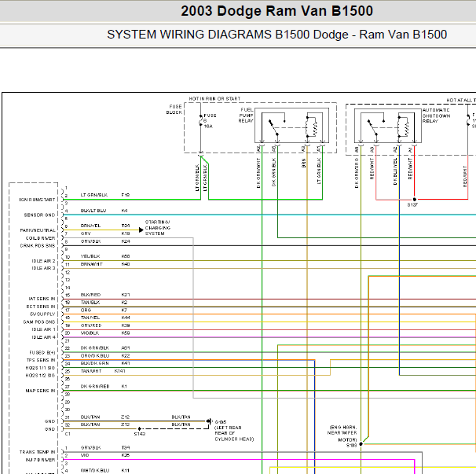Click the 'K19' circuit code

(126, 233)
